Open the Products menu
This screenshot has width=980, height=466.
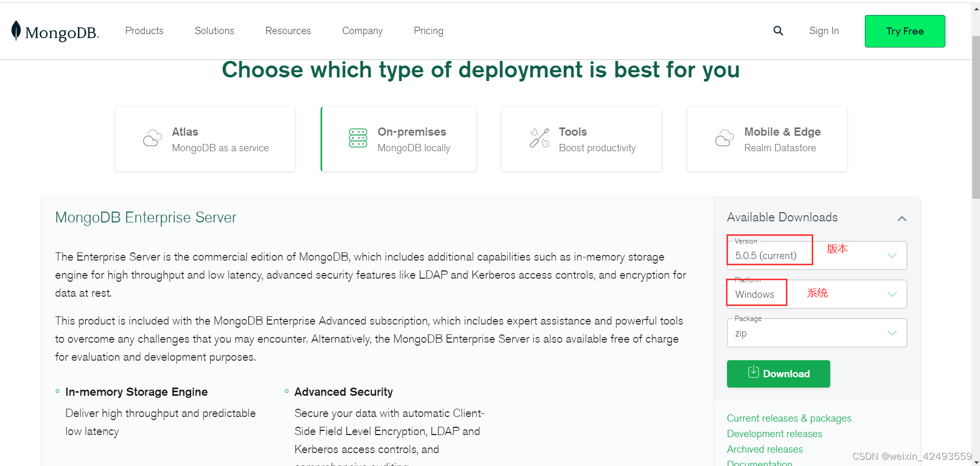point(144,31)
